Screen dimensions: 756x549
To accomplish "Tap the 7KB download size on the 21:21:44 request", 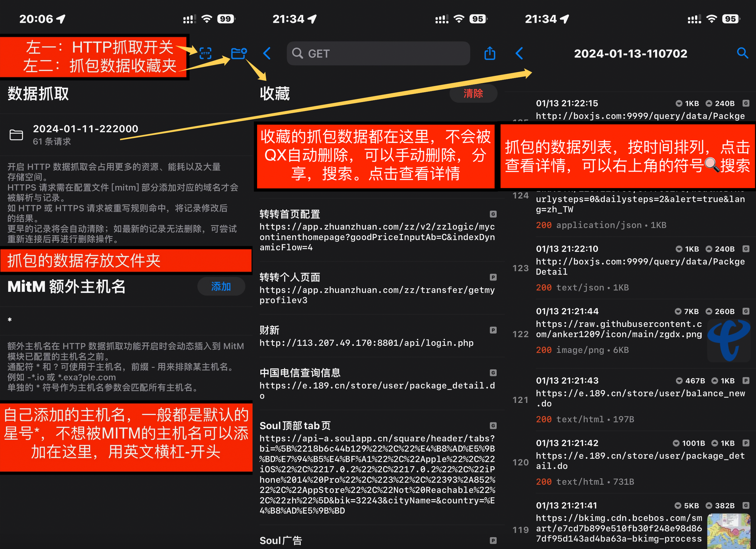I will click(x=687, y=311).
